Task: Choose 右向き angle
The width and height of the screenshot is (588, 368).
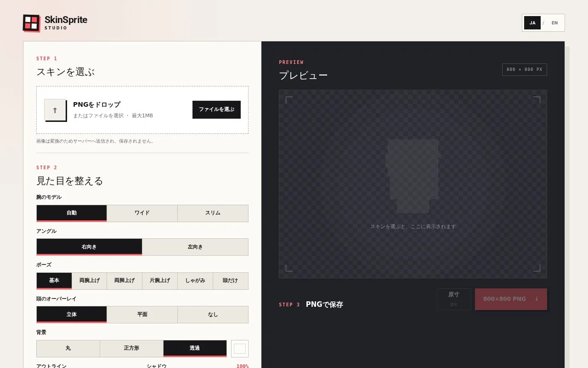Action: click(x=89, y=247)
